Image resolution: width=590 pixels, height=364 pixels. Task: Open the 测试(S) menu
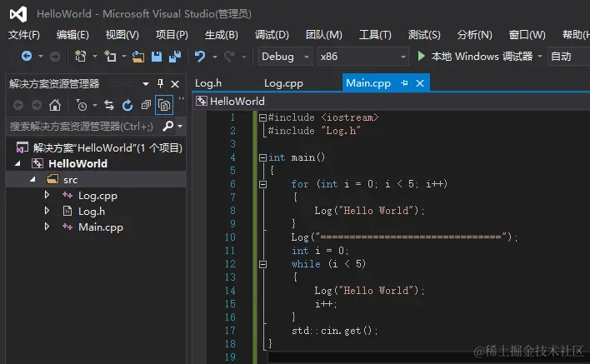pyautogui.click(x=424, y=35)
